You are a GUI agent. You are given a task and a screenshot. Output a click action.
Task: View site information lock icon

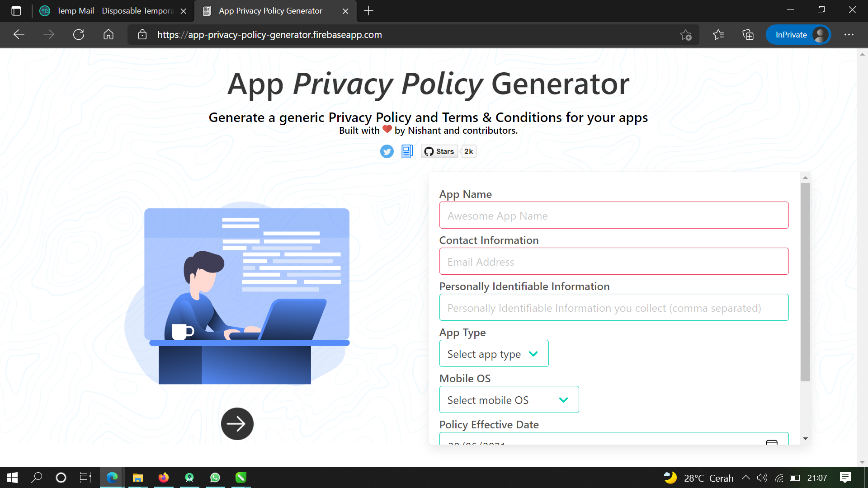tap(142, 35)
